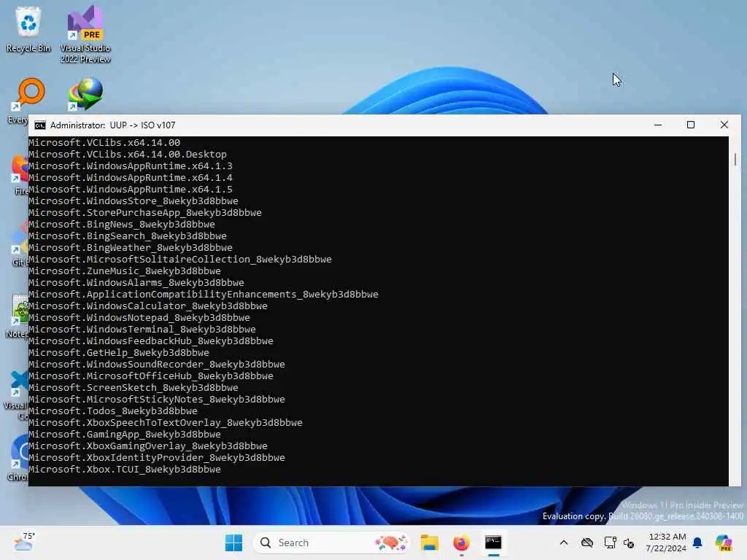The image size is (747, 560).
Task: Click line Microsoft.ApplicationCompatibilityEnhancements_8wekyb3d8bbwe
Action: tap(204, 295)
